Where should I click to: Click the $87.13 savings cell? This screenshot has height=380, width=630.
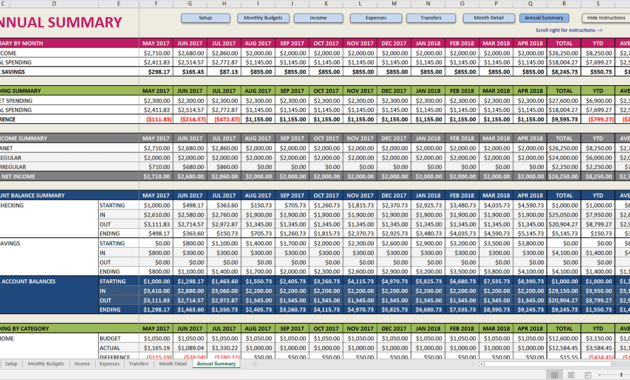[224, 72]
